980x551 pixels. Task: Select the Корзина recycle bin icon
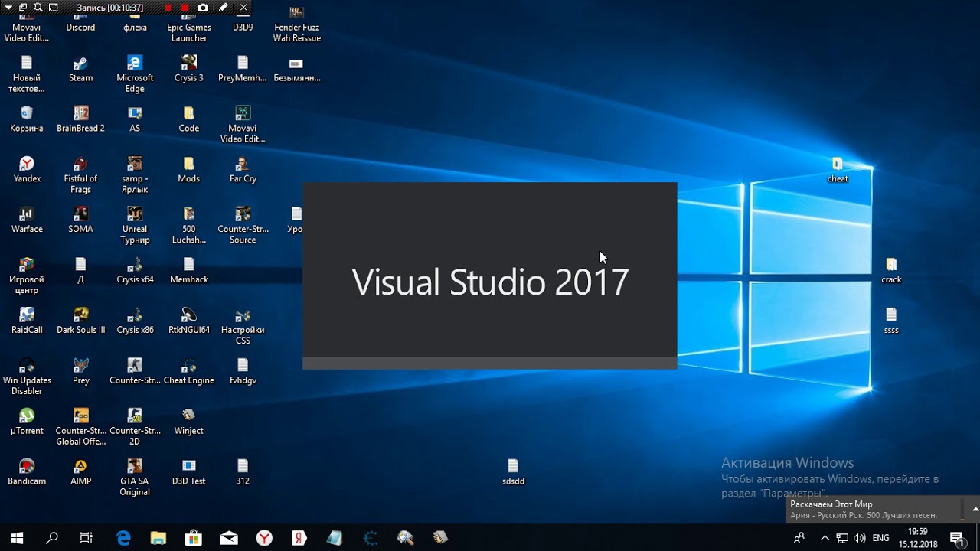(x=27, y=119)
